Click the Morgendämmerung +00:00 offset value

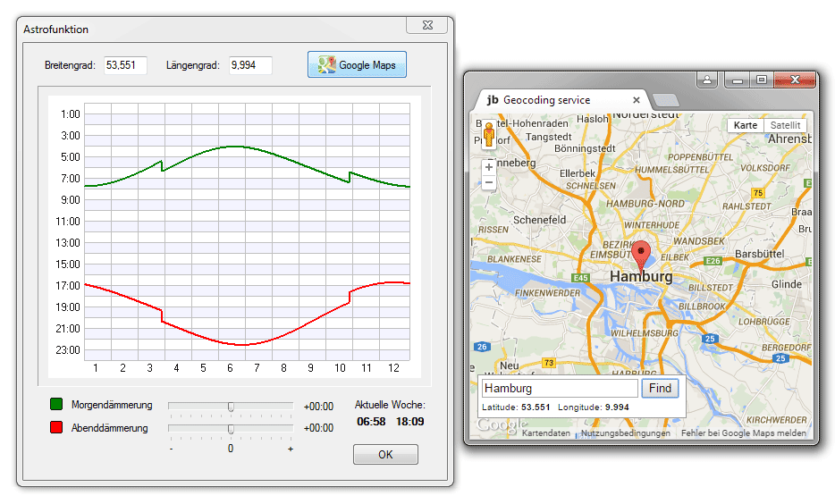coord(318,407)
